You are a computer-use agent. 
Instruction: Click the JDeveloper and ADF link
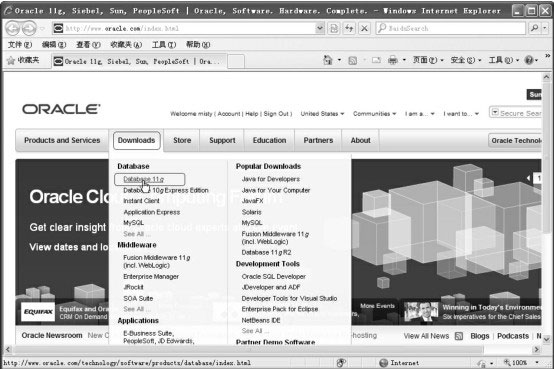click(x=271, y=287)
